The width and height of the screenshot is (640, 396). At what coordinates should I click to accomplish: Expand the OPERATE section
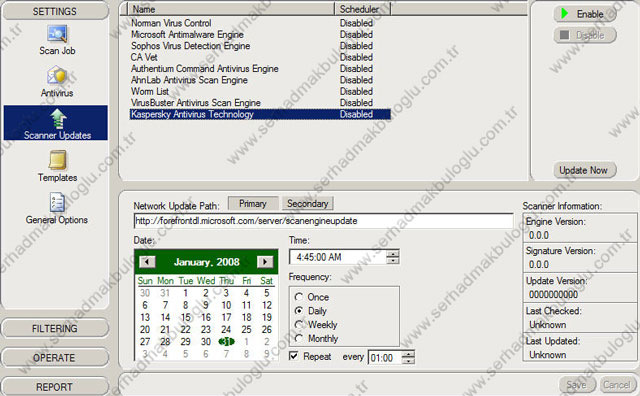click(x=55, y=358)
